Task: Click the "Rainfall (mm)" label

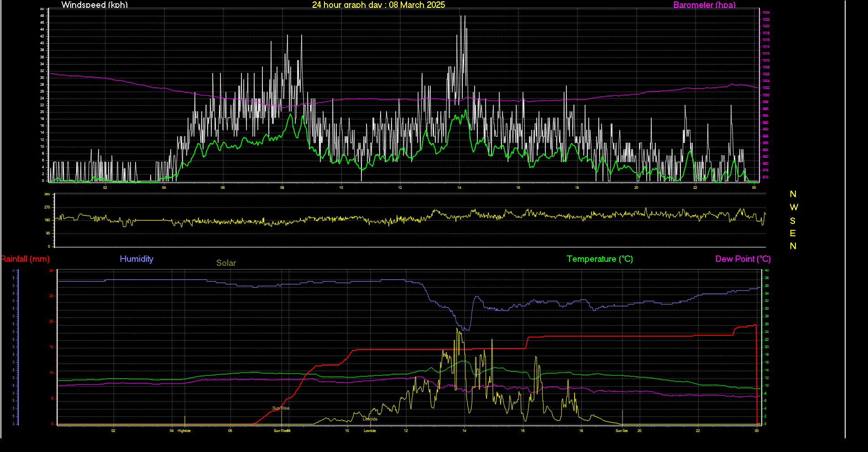Action: click(x=26, y=259)
